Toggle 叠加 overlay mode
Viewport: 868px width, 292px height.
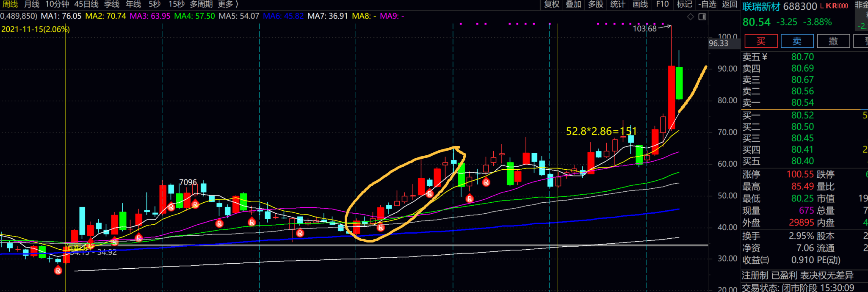pyautogui.click(x=573, y=4)
